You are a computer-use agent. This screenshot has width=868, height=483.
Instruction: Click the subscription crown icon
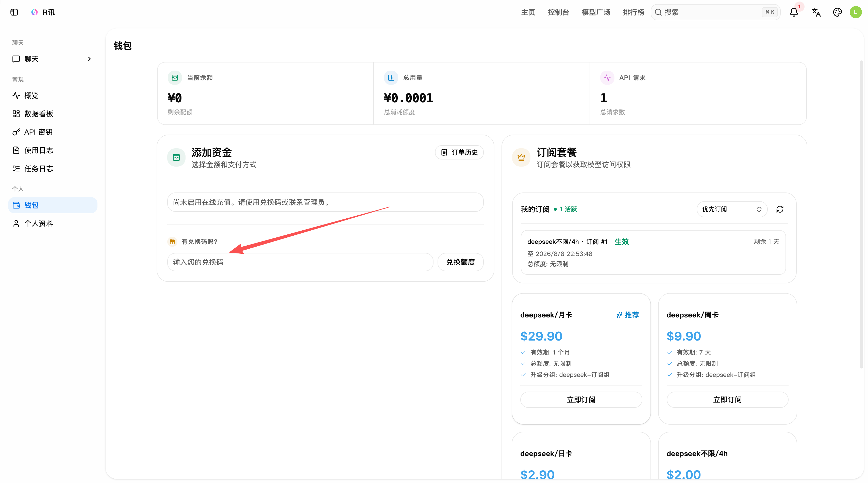[x=521, y=157]
